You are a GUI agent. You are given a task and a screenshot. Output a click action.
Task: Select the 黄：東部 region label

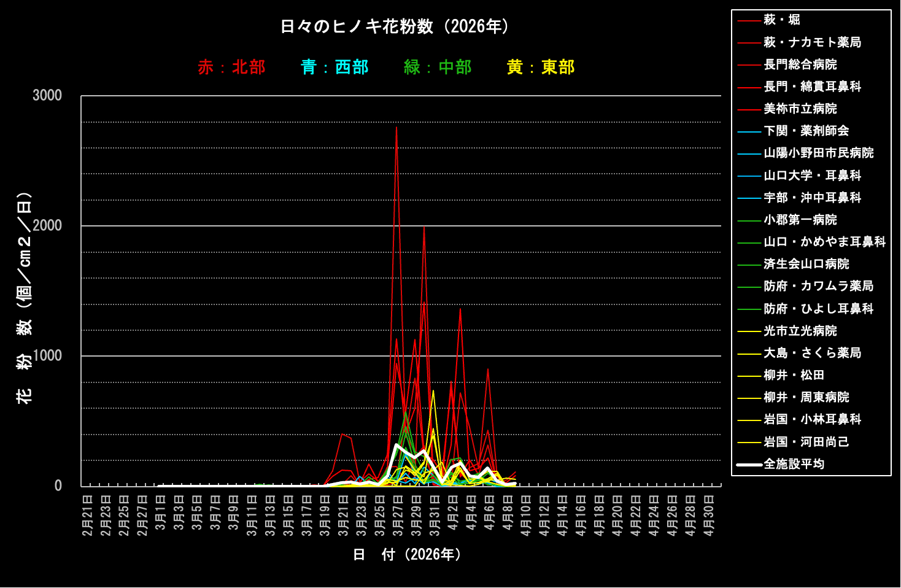click(x=541, y=68)
